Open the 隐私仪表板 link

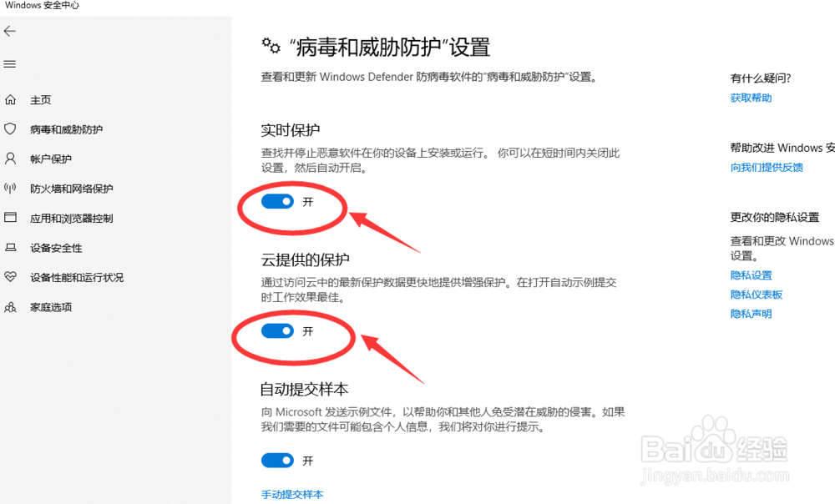tap(757, 295)
